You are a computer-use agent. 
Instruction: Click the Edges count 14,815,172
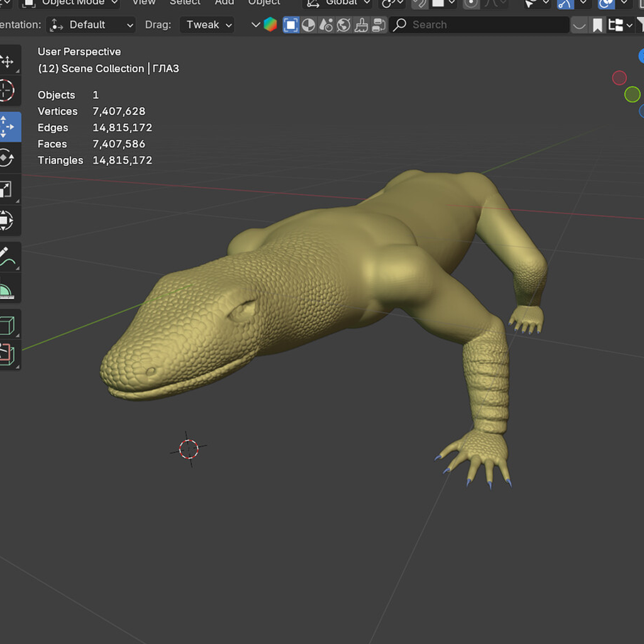(x=123, y=128)
